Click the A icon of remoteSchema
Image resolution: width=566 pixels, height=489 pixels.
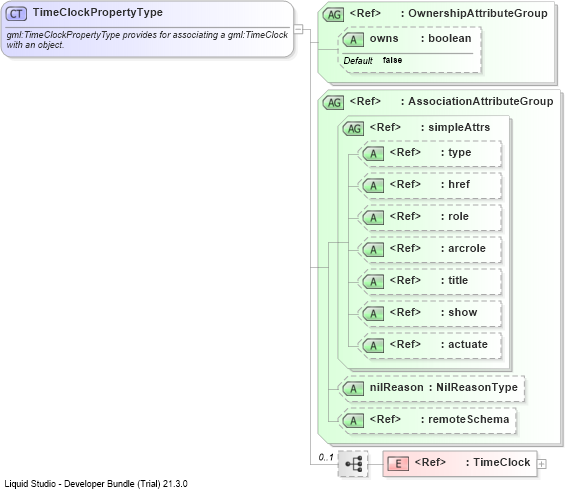(353, 421)
